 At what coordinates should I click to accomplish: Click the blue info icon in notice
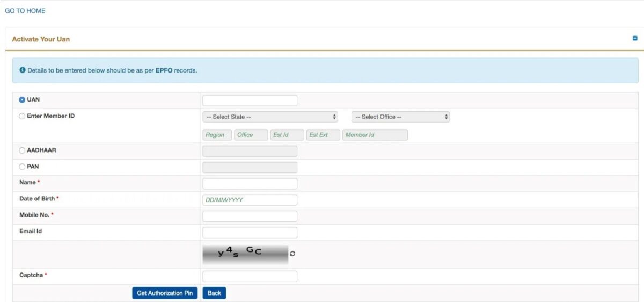click(23, 70)
